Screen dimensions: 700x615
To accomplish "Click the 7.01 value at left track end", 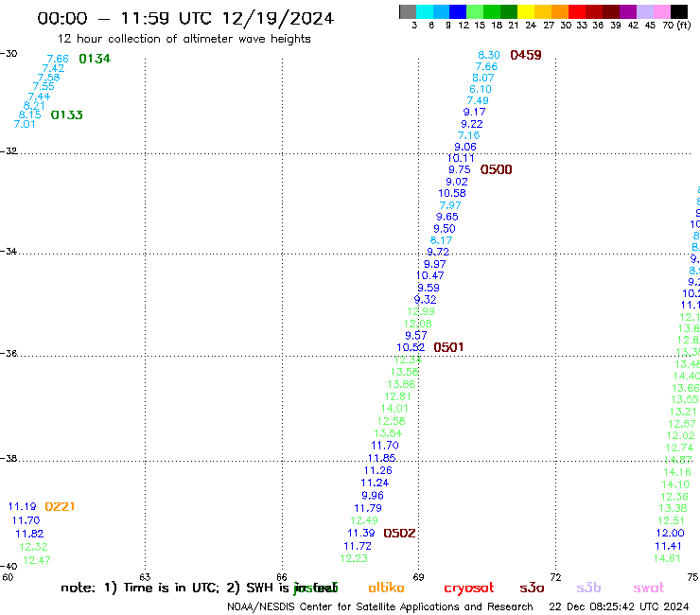I will pos(25,125).
